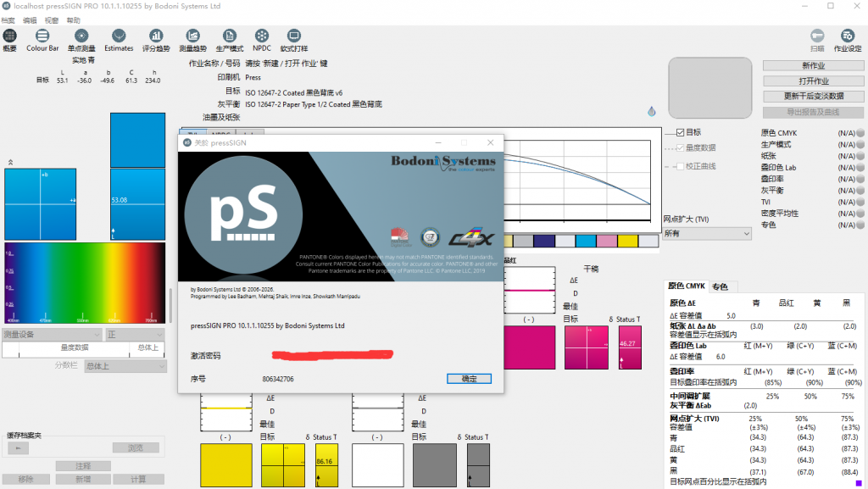Click the serial number 806342706
The width and height of the screenshot is (868, 489).
pyautogui.click(x=278, y=379)
